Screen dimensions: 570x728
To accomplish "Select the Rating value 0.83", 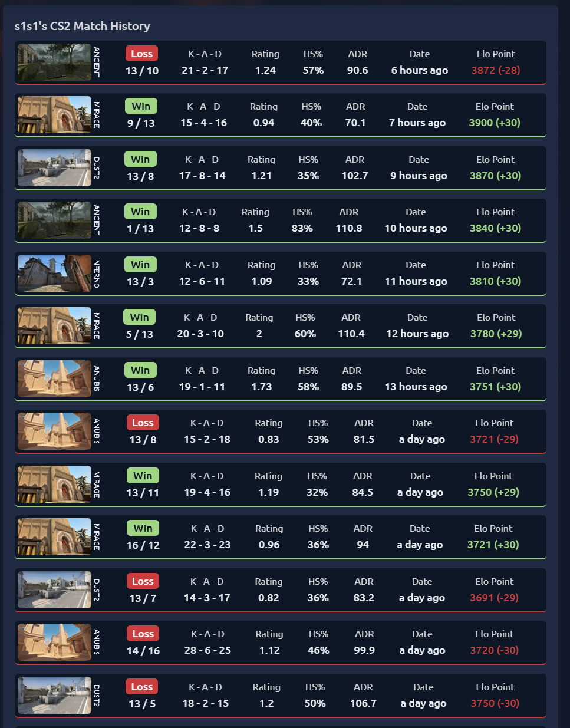I will pyautogui.click(x=268, y=439).
